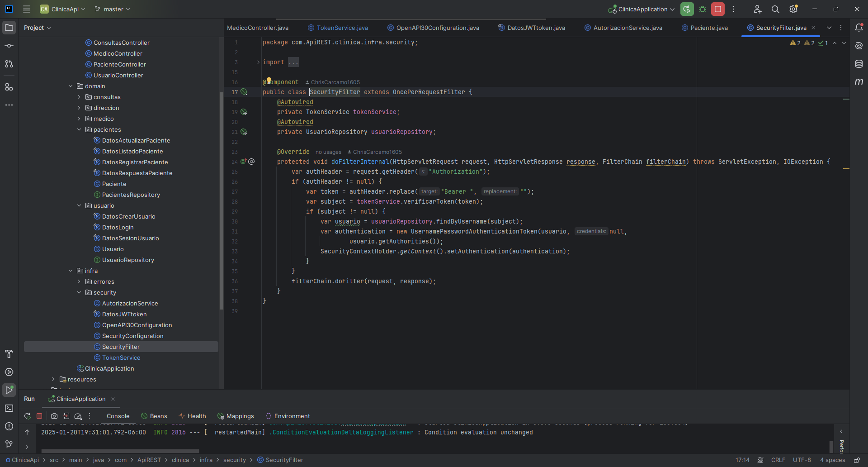This screenshot has width=868, height=467.
Task: Open more run actions menu
Action: click(x=733, y=9)
